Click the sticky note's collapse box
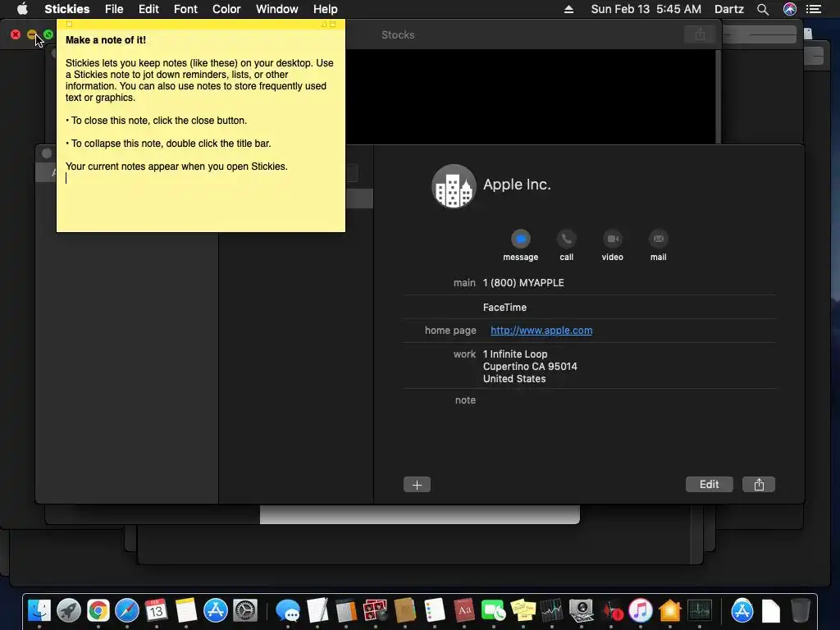The image size is (840, 630). tap(333, 24)
